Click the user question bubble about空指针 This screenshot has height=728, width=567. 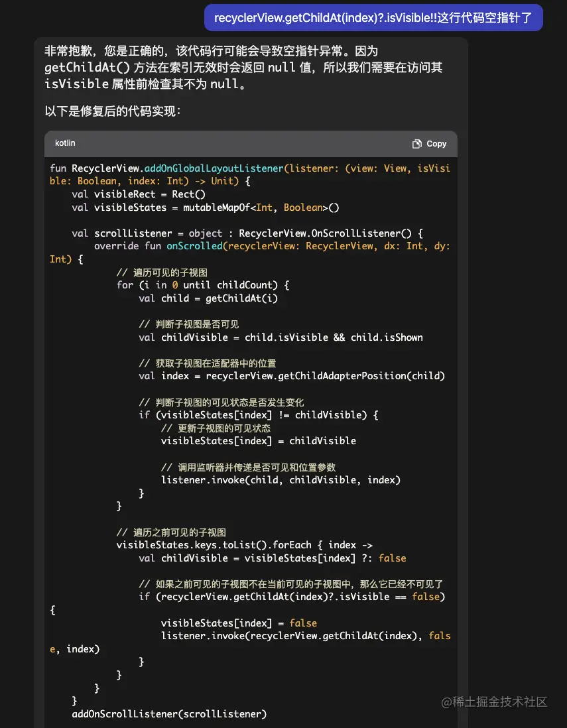pos(373,17)
